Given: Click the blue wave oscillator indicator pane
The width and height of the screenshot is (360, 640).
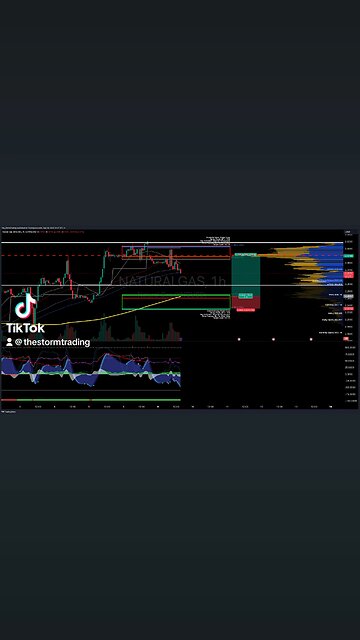Looking at the screenshot, I should [91, 372].
